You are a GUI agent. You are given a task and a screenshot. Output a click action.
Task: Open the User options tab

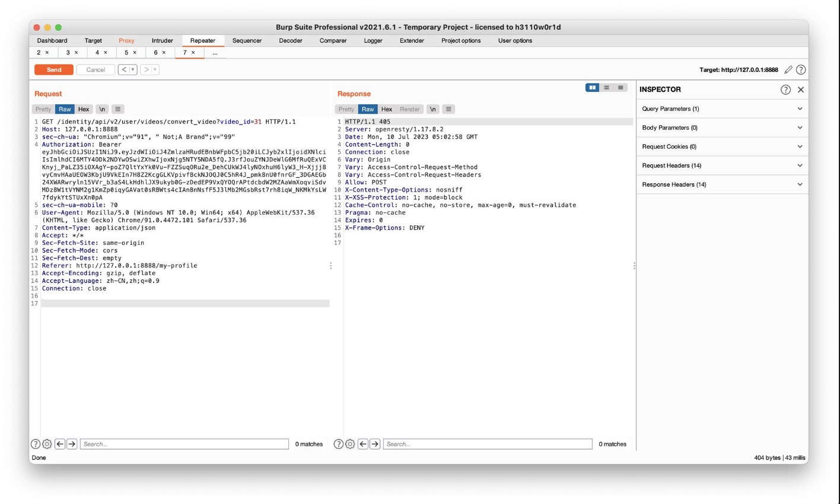tap(515, 41)
